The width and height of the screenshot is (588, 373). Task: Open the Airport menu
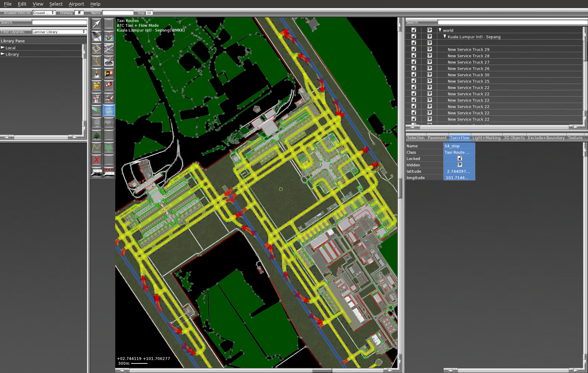(x=76, y=4)
